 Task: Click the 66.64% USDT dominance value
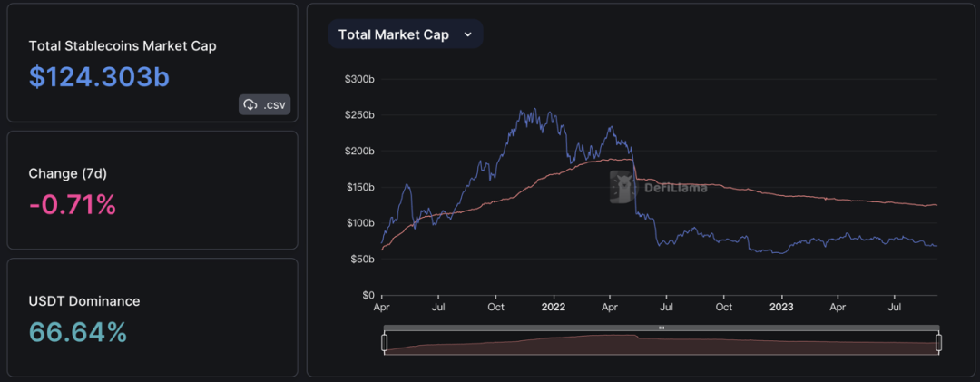[x=78, y=332]
